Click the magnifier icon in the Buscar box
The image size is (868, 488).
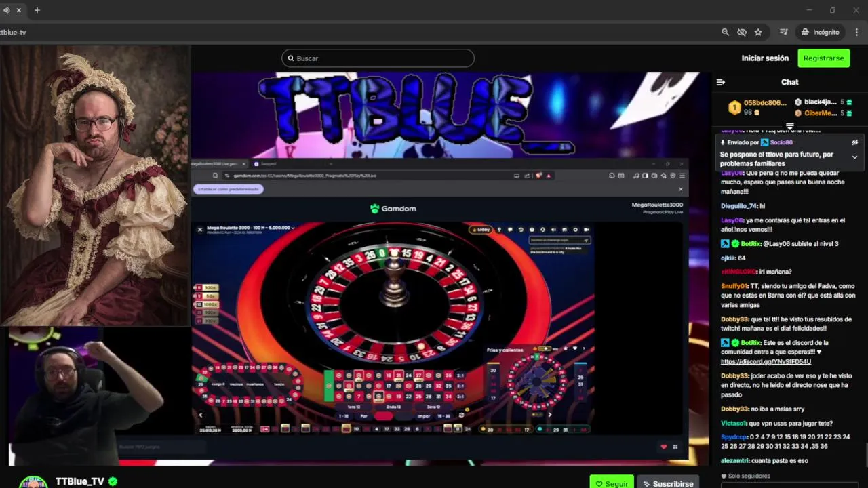pyautogui.click(x=291, y=58)
